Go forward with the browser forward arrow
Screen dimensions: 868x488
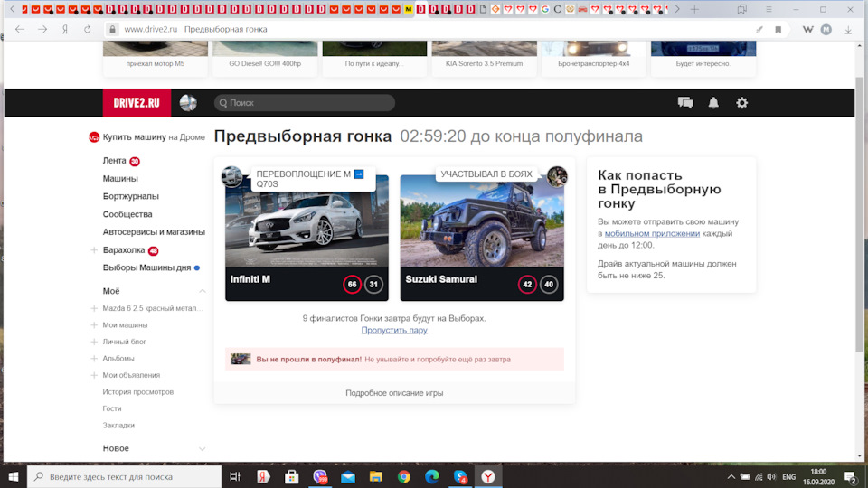(42, 29)
